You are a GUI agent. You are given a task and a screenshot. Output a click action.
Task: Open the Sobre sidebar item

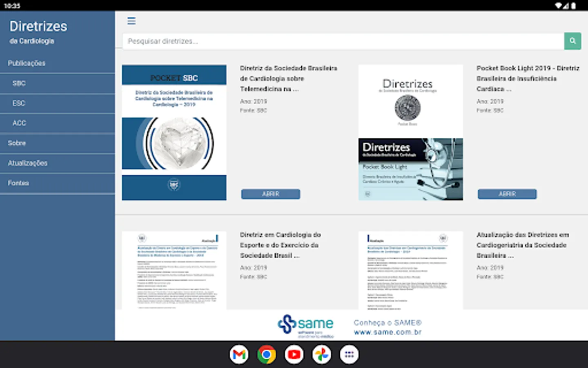(x=57, y=143)
